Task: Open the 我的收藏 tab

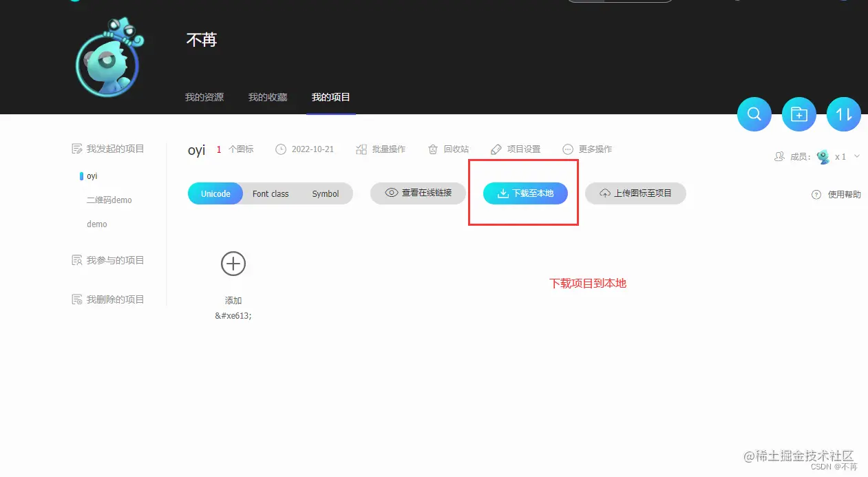Action: [x=267, y=96]
